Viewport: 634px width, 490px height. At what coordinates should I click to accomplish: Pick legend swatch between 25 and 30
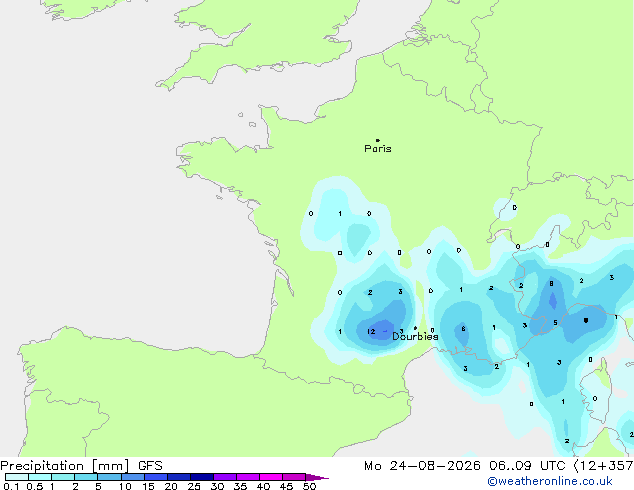pos(202,477)
